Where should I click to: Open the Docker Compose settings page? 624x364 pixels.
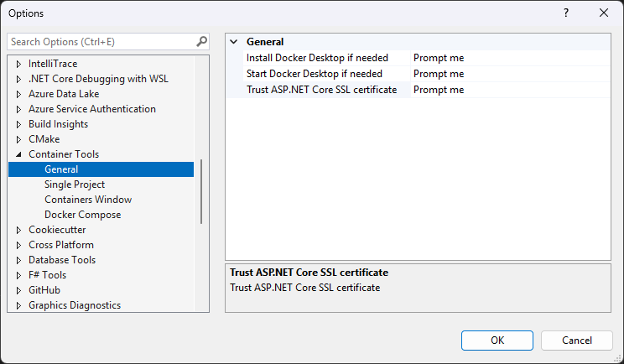82,215
